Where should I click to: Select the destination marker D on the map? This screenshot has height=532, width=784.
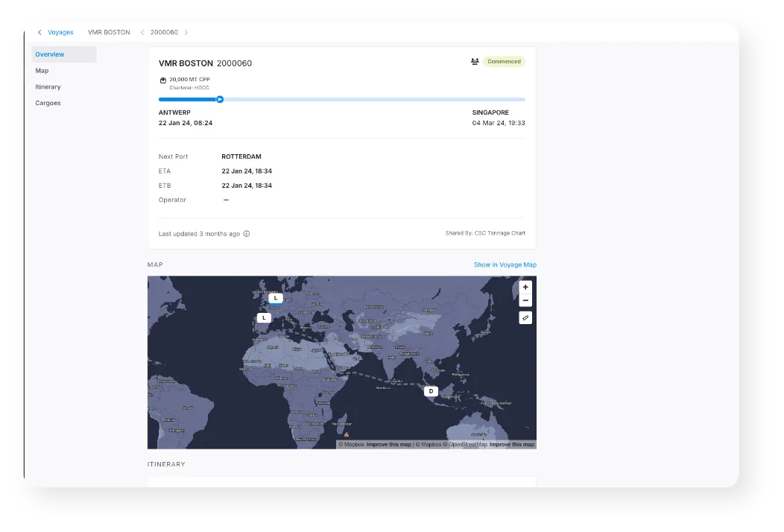(x=430, y=390)
